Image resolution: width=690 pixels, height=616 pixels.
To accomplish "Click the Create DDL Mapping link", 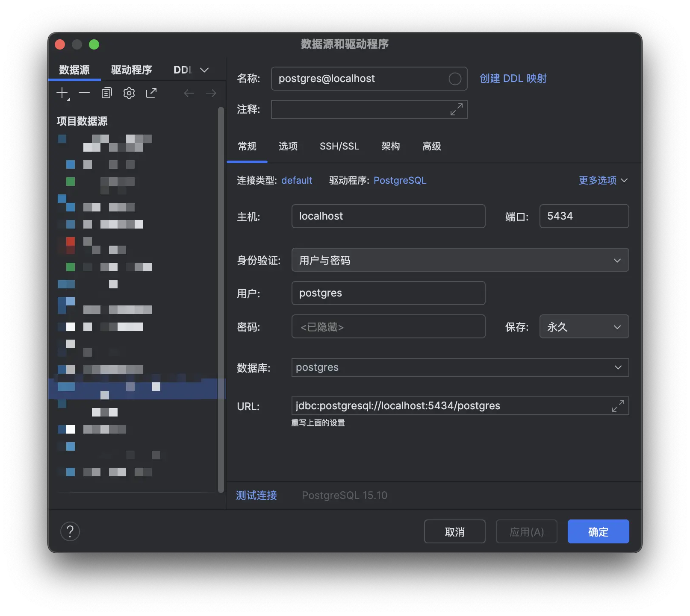I will click(x=513, y=79).
